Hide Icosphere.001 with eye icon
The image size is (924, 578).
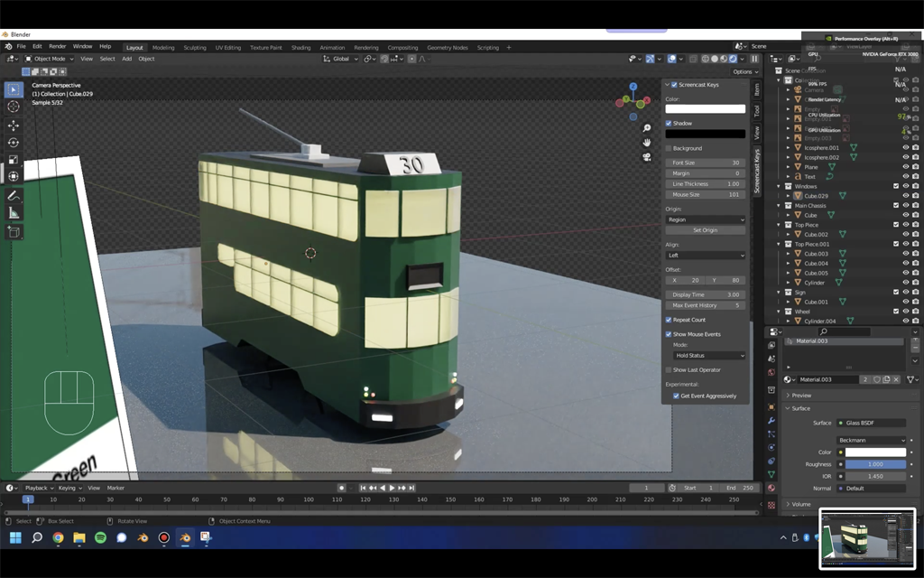click(x=906, y=148)
